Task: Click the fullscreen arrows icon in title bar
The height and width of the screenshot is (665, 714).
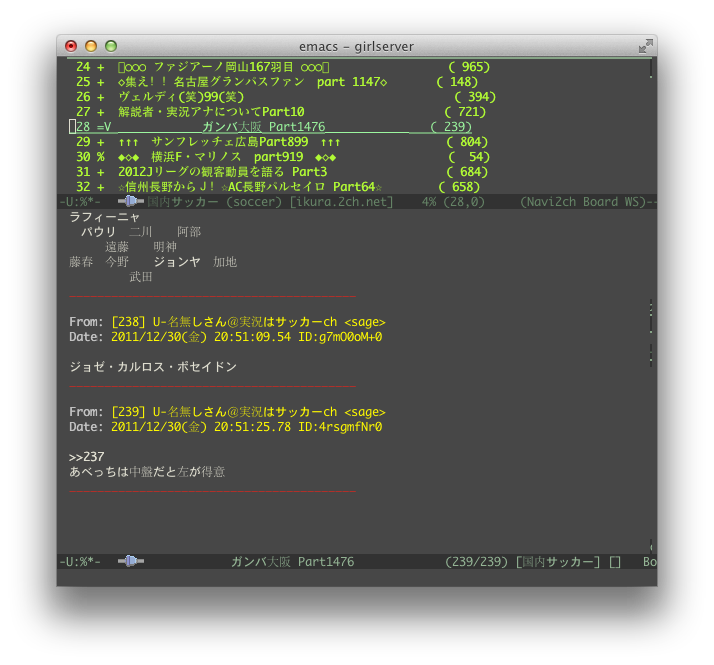Action: pyautogui.click(x=645, y=46)
